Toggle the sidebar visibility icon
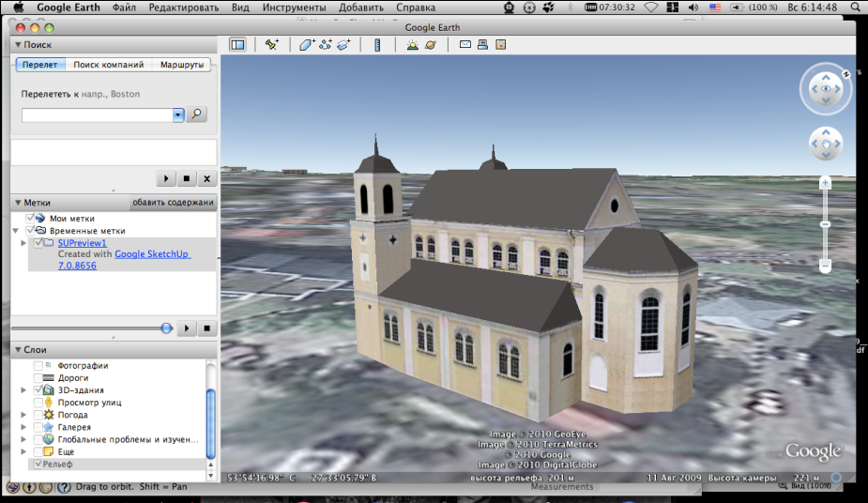868x503 pixels. coord(237,44)
